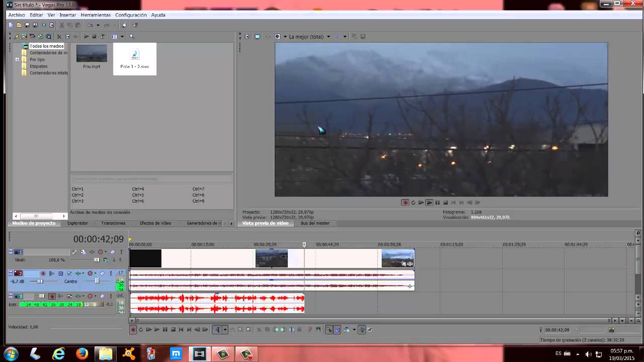Toggle mute on video track 1
The width and height of the screenshot is (644, 362).
tap(112, 252)
